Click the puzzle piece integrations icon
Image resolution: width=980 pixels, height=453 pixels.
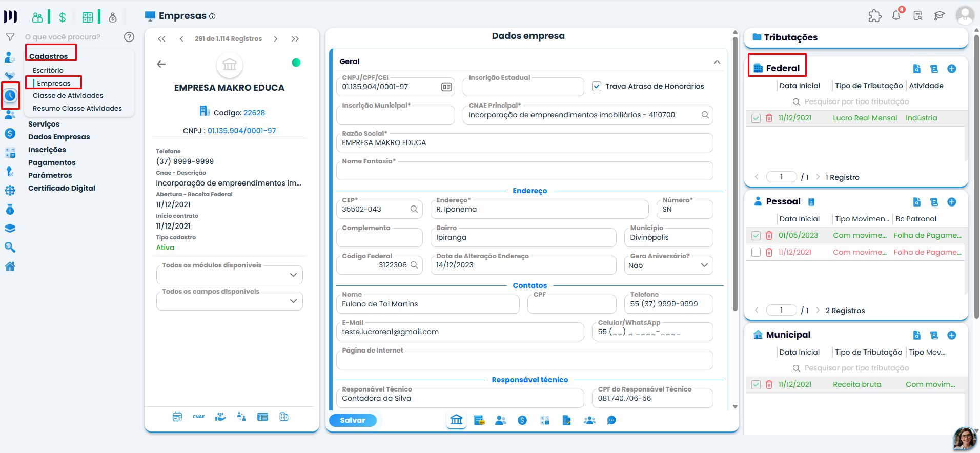[874, 16]
